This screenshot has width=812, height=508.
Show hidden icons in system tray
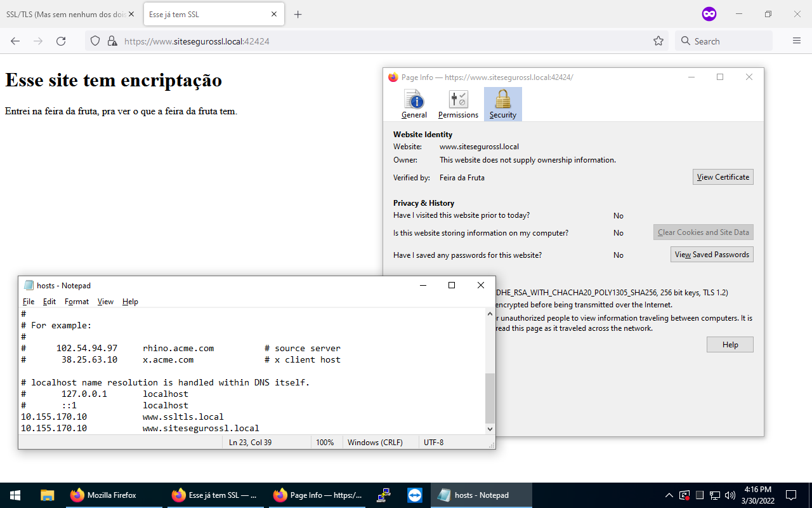pos(669,495)
